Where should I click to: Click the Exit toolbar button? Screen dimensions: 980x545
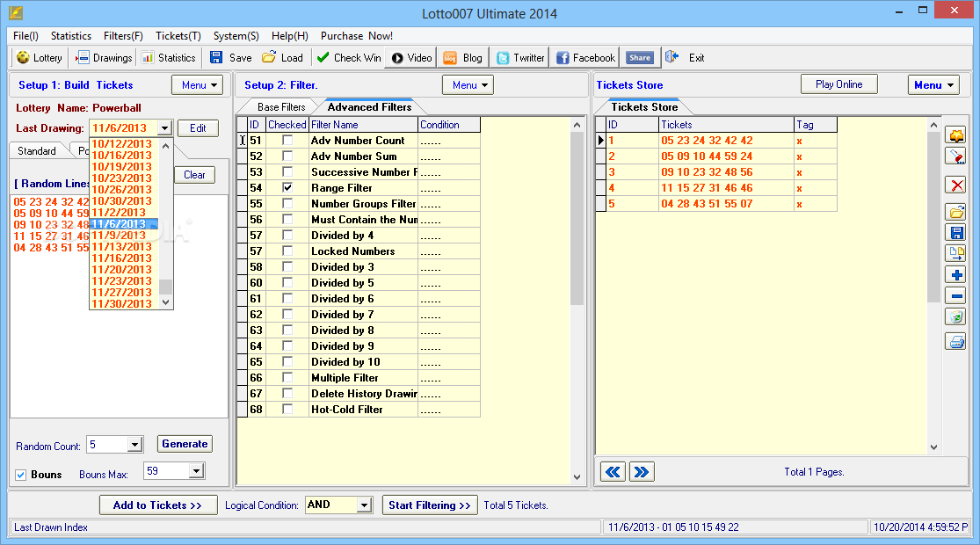[x=685, y=57]
